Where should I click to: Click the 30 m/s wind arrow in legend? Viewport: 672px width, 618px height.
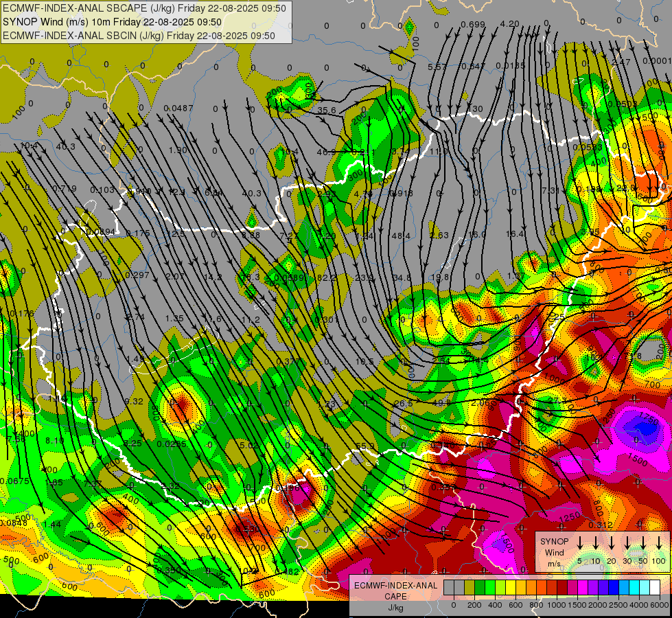click(x=627, y=543)
